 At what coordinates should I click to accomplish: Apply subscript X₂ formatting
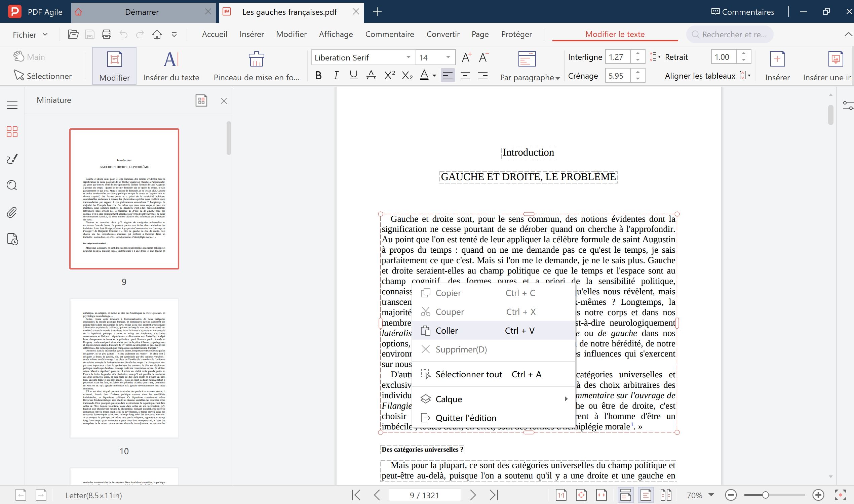pos(407,75)
